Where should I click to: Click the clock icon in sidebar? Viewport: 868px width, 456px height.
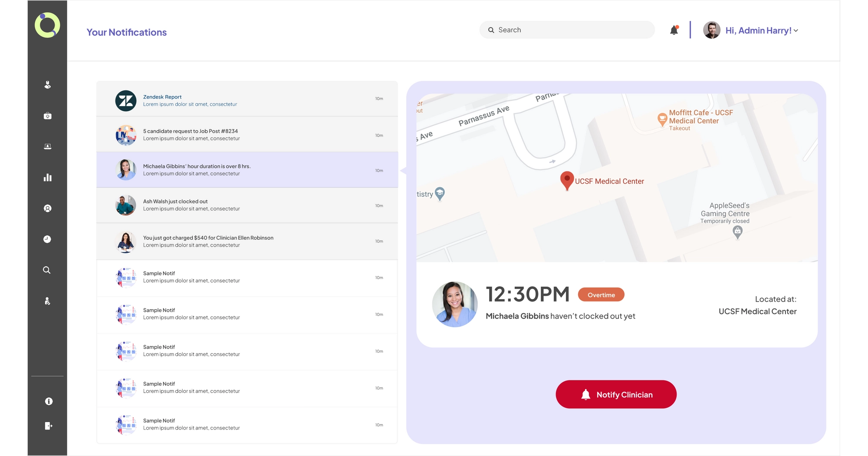pos(47,239)
